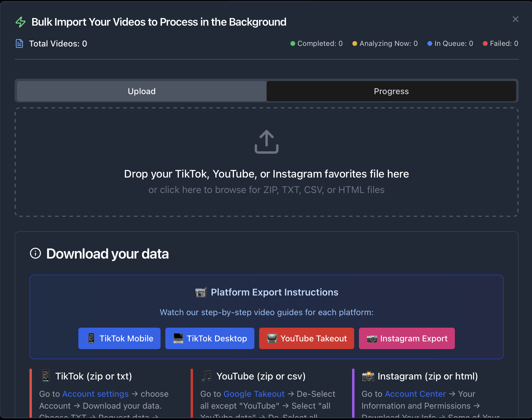Switch to the Upload tab
This screenshot has height=420, width=532.
pos(142,91)
